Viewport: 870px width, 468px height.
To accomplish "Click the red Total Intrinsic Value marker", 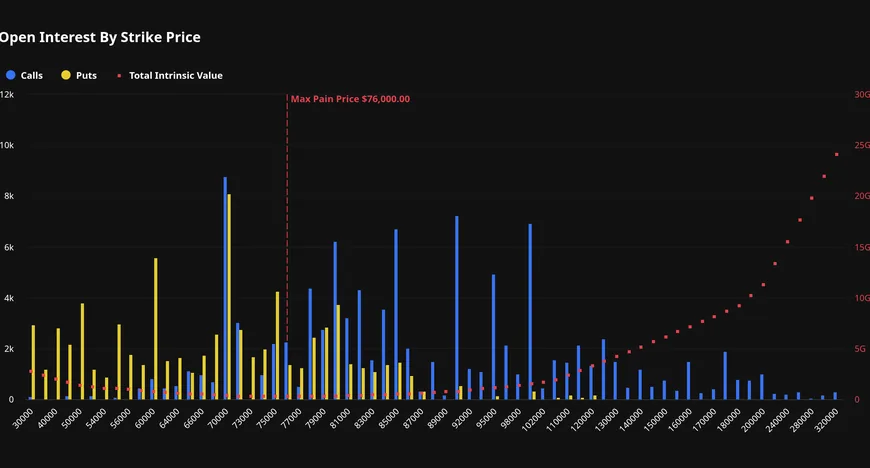I will coord(119,76).
